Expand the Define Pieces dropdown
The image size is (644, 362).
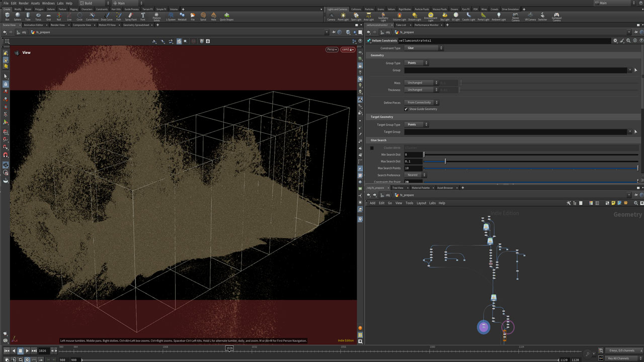tap(422, 103)
